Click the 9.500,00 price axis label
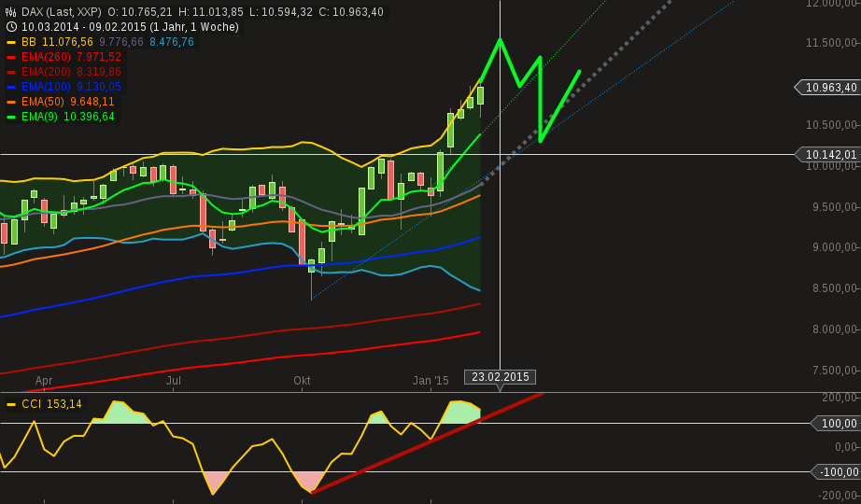This screenshot has height=504, width=861. [x=834, y=207]
